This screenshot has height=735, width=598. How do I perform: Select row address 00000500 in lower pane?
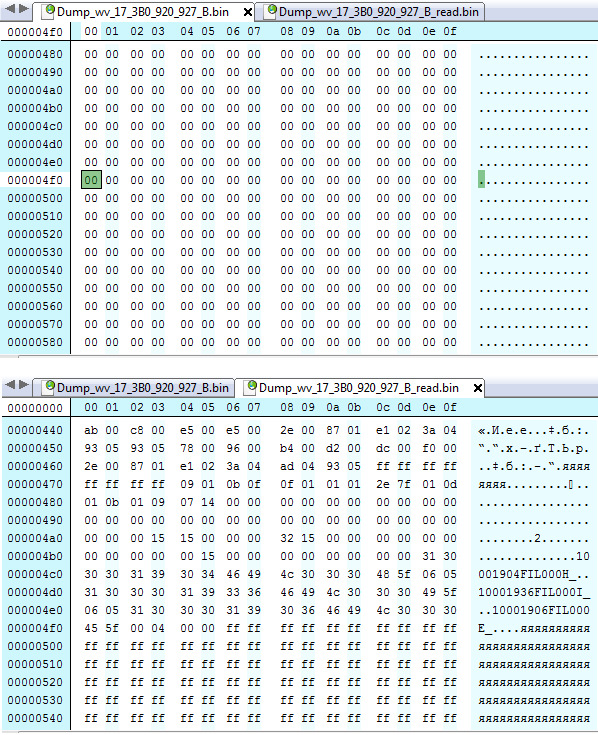coord(35,646)
